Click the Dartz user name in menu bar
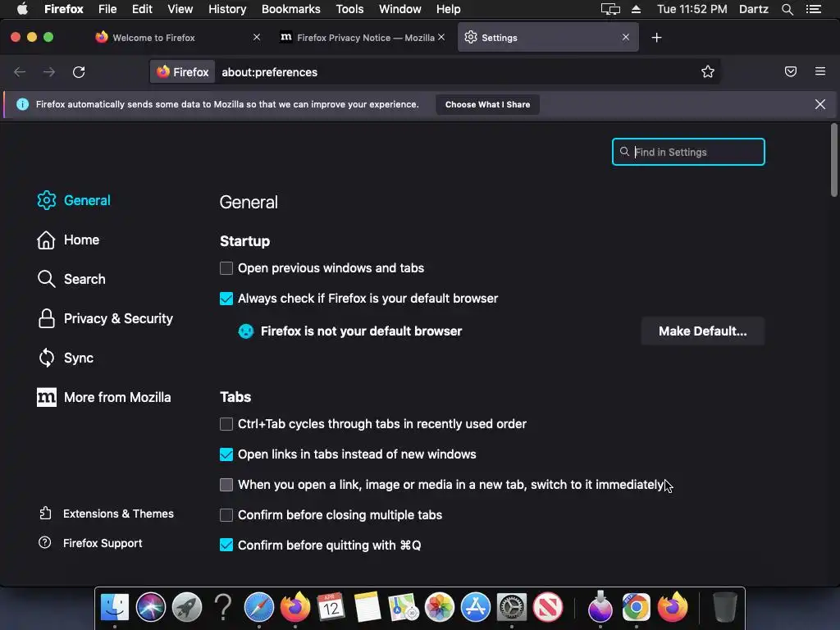Screen dimensions: 840x630 [x=753, y=9]
